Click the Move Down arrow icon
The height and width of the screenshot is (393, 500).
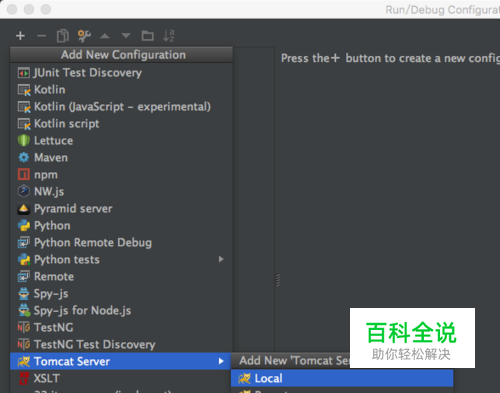[x=126, y=35]
